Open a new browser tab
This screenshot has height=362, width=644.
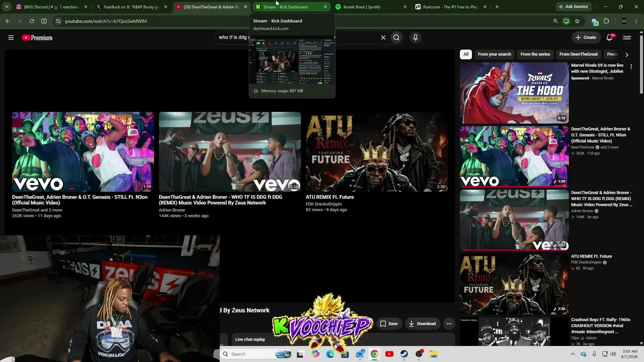point(497,7)
